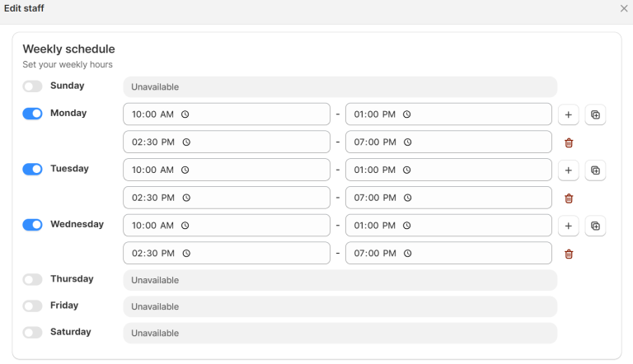
Task: Open clock picker in Tuesday 07:00 PM field
Action: (408, 198)
